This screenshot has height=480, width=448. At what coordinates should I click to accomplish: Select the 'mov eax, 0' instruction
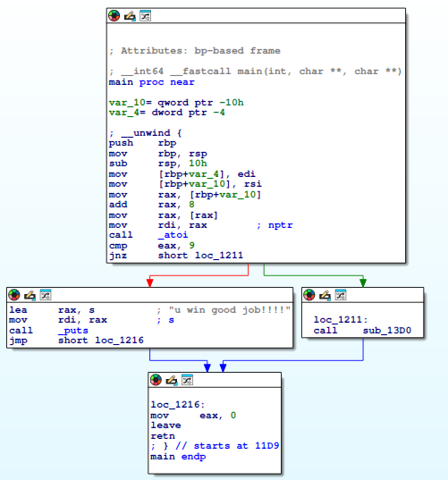[x=193, y=416]
